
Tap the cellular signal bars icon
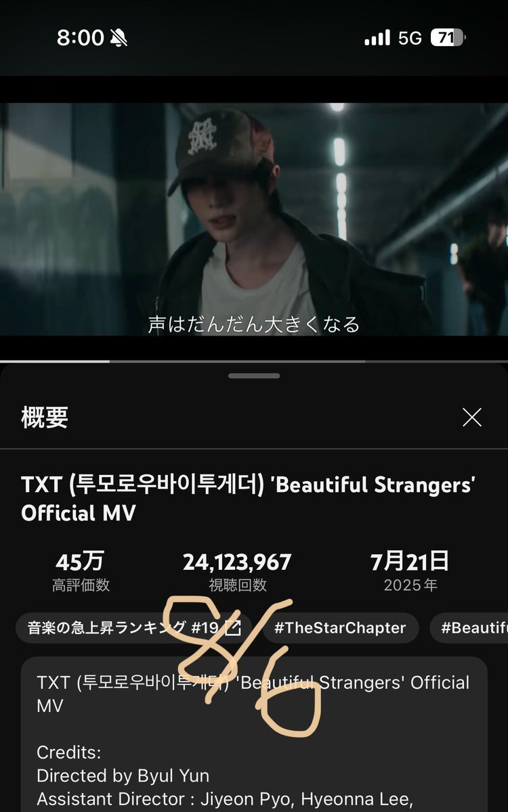pos(377,38)
